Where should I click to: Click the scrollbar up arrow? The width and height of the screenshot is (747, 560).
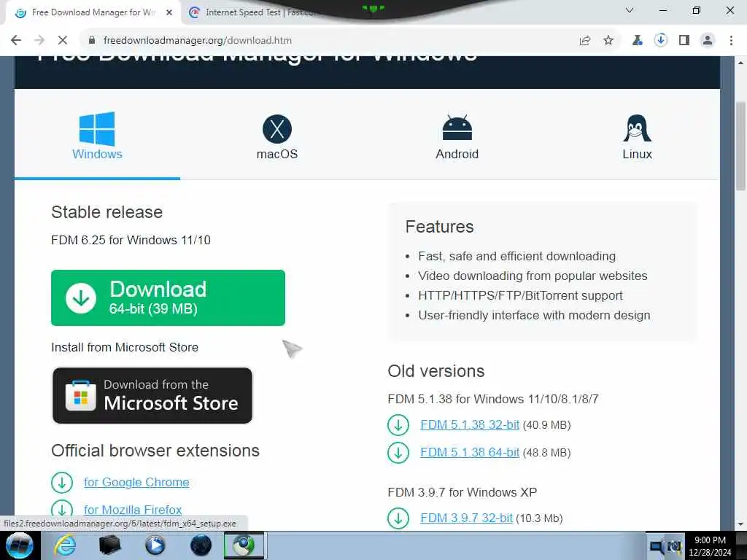coord(740,63)
